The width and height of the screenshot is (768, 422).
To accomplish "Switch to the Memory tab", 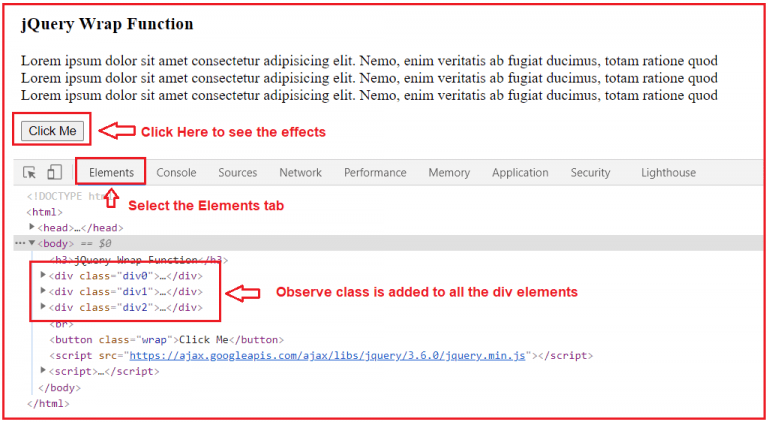I will click(449, 172).
